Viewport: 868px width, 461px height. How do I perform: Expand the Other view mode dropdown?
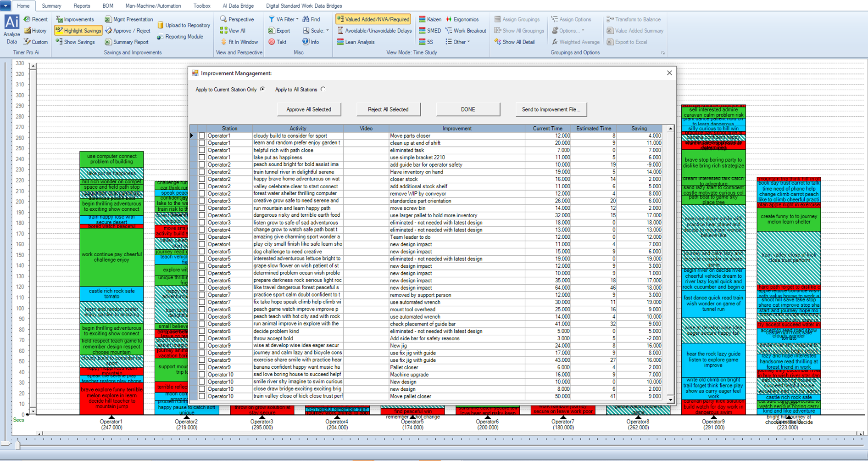[468, 42]
